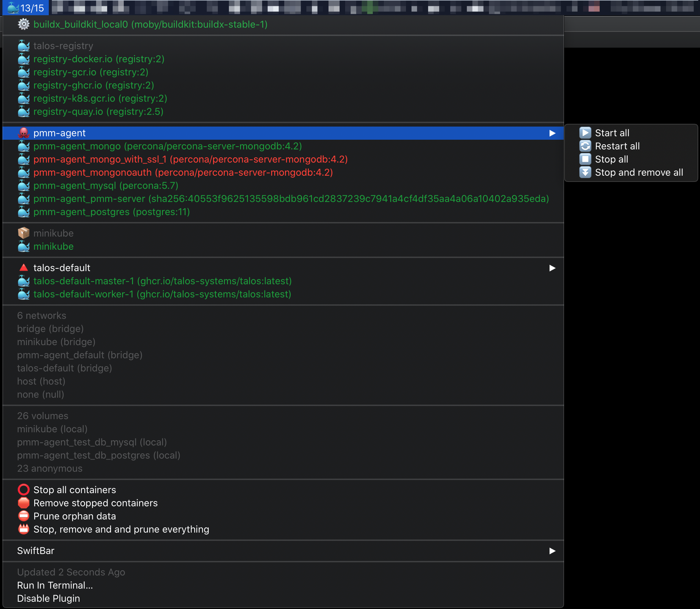Click whale icon beside pmm-agent_mongo_with_ssl_1
This screenshot has height=609, width=700.
[24, 159]
